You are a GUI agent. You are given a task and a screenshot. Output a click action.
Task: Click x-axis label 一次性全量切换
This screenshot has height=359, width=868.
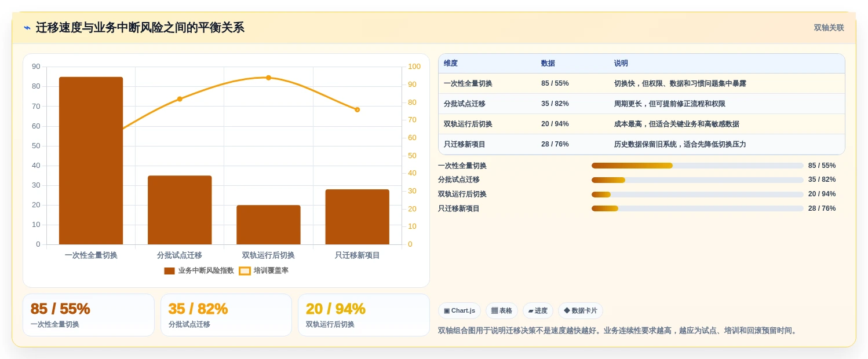click(91, 255)
